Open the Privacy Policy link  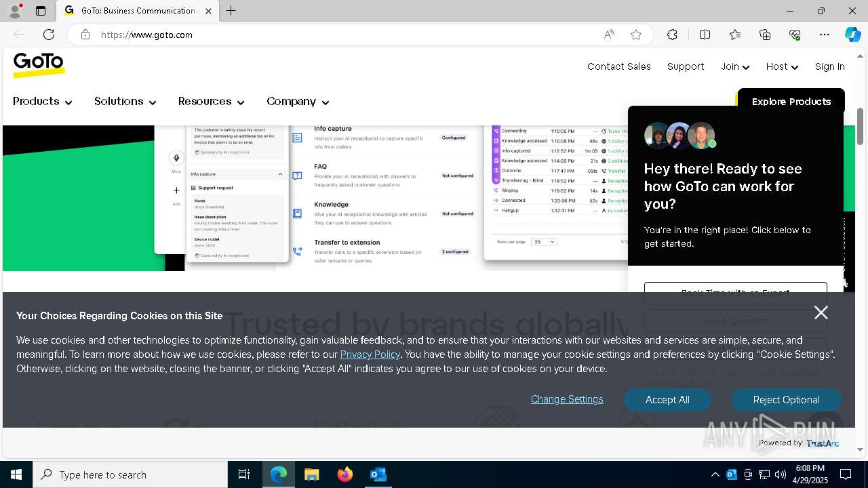click(x=370, y=354)
